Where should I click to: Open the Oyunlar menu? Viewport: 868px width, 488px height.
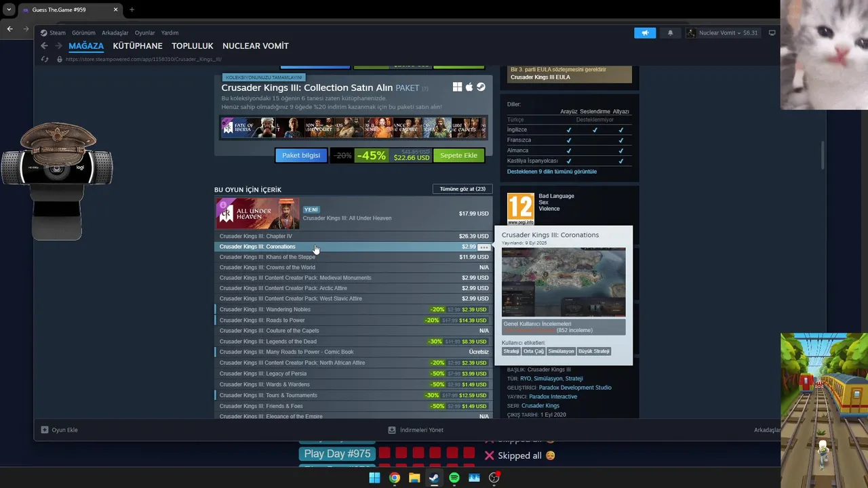144,33
